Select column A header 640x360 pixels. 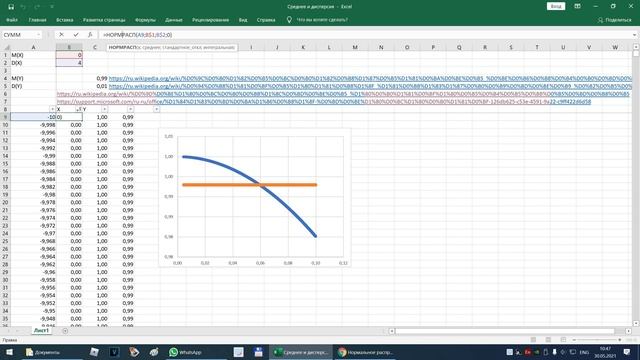point(33,47)
